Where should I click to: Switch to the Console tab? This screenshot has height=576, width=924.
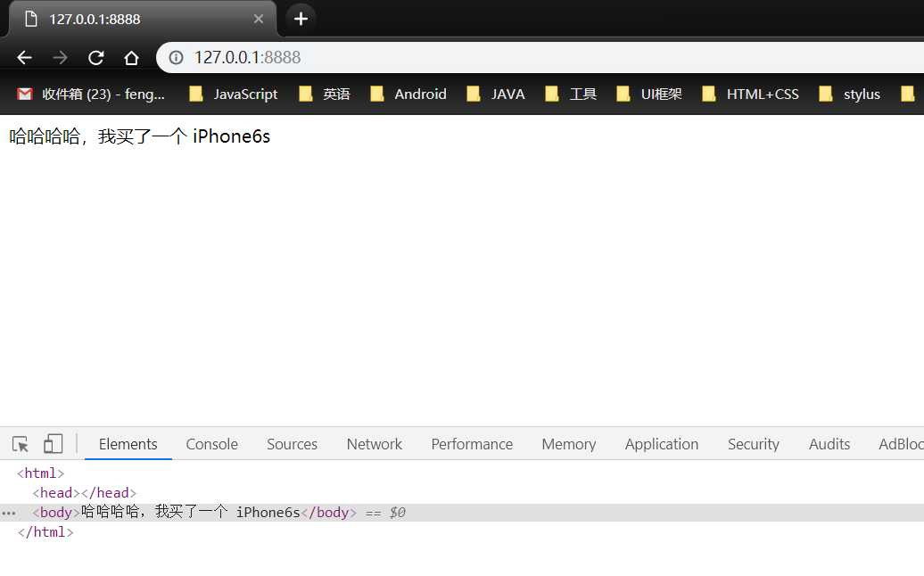[x=211, y=444]
